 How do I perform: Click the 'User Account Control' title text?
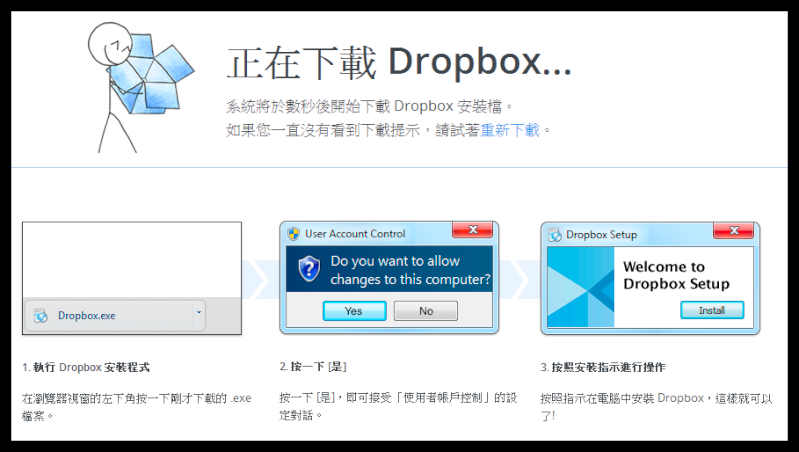[355, 234]
